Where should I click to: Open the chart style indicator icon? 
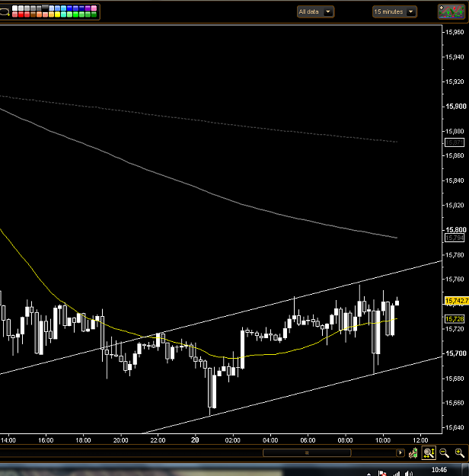(451, 11)
